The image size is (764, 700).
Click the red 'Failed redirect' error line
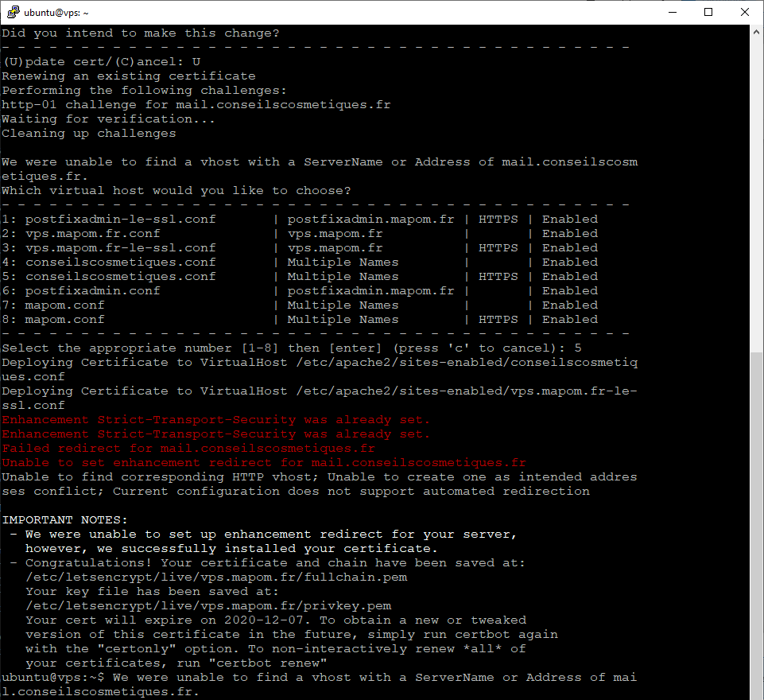click(188, 448)
